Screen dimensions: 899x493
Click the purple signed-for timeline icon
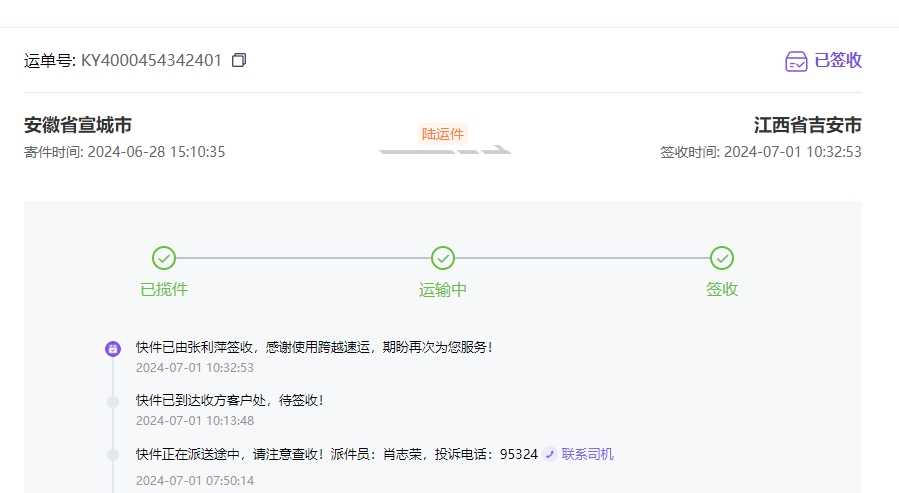113,349
